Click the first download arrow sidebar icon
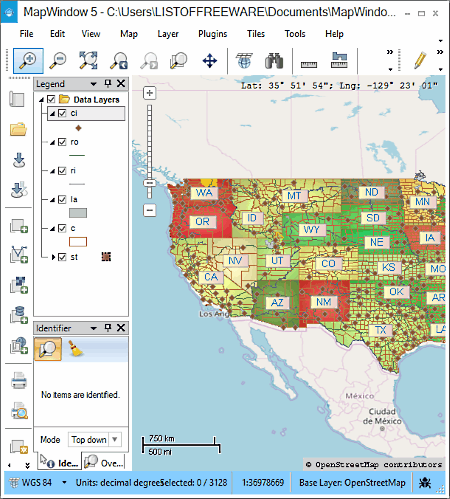The image size is (450, 499). click(x=19, y=160)
